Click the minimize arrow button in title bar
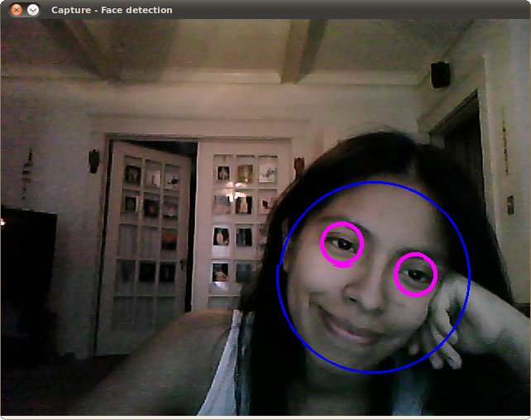 (33, 10)
